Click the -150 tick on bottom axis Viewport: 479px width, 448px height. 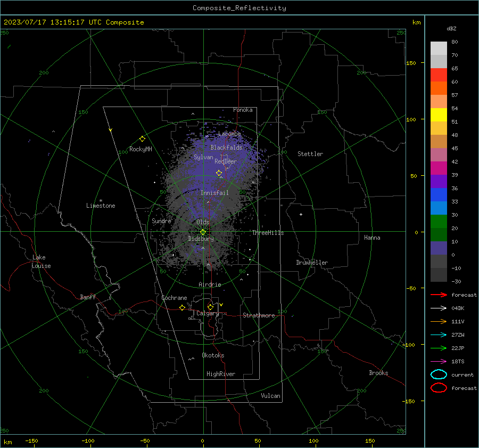(x=31, y=441)
